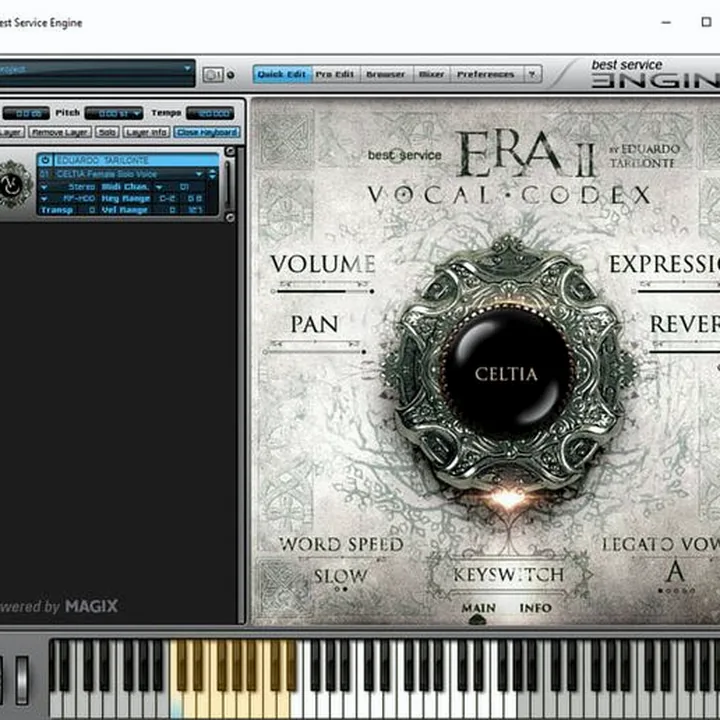Adjust the VOLUME slider

coord(323,291)
